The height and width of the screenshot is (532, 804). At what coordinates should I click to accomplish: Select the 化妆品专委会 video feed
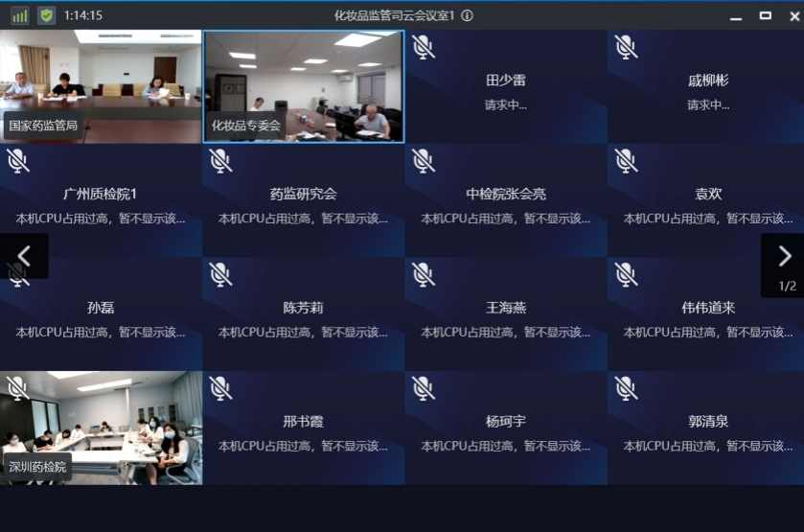pos(304,86)
